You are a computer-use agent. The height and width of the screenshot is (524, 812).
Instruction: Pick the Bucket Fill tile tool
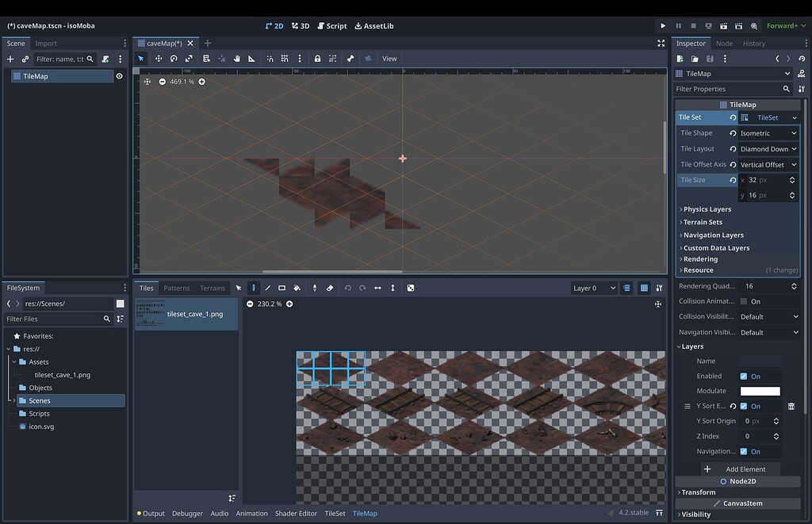pyautogui.click(x=297, y=288)
